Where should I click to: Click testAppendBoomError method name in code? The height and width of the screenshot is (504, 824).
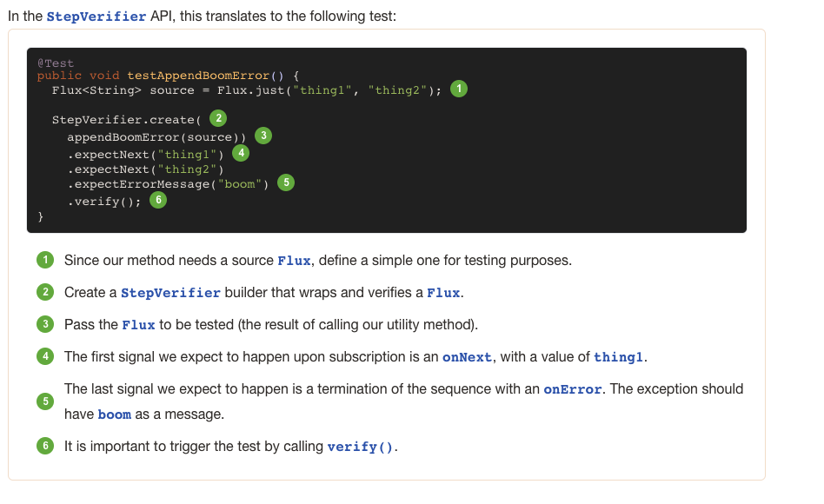click(198, 76)
